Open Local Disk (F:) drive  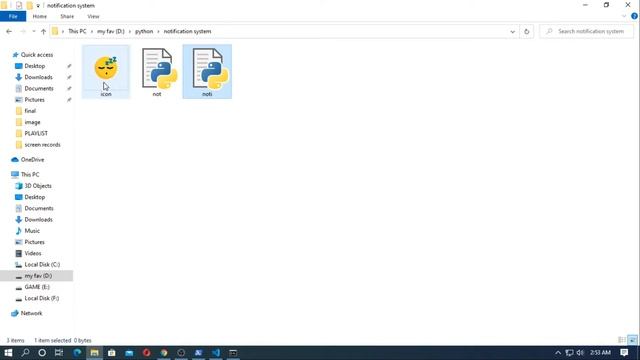[42, 298]
